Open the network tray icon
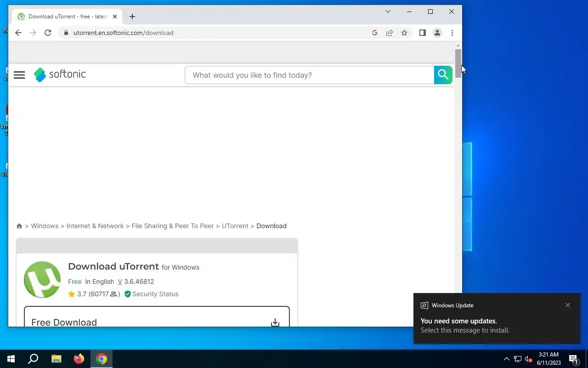 coord(518,359)
